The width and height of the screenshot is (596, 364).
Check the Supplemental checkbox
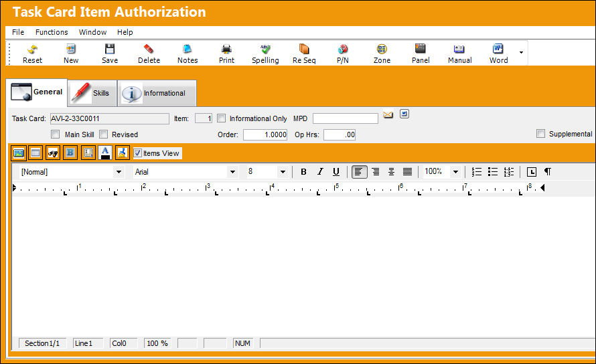(x=540, y=133)
